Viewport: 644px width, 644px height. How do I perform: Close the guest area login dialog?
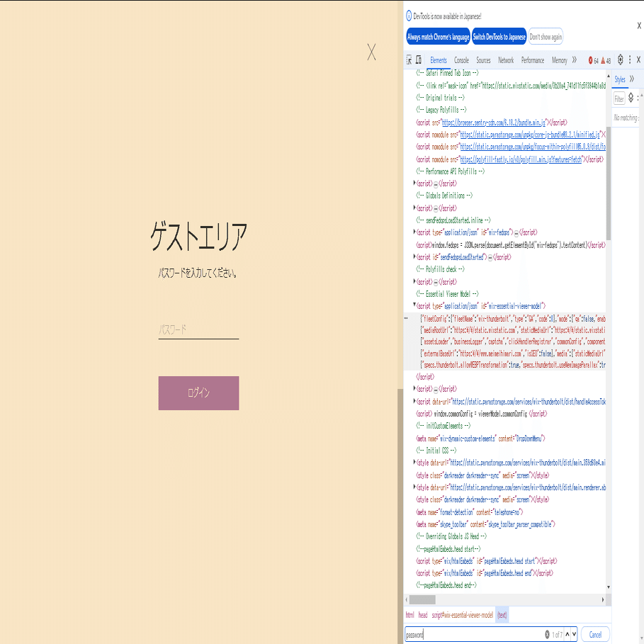pyautogui.click(x=371, y=52)
